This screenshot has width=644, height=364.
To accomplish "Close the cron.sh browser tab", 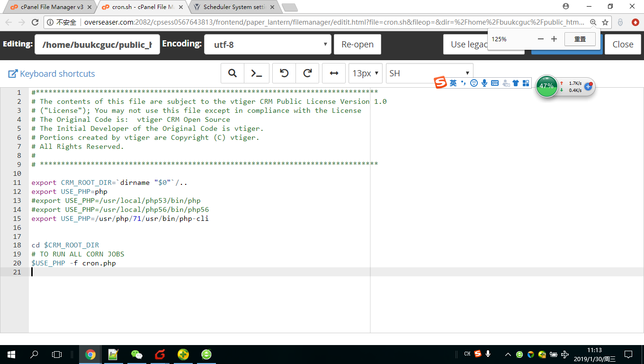I will [x=180, y=7].
